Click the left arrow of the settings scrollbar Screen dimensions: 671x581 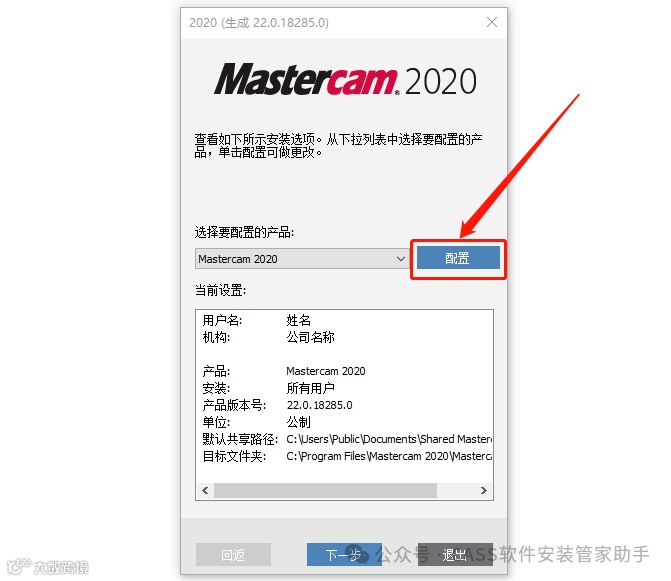coord(205,490)
